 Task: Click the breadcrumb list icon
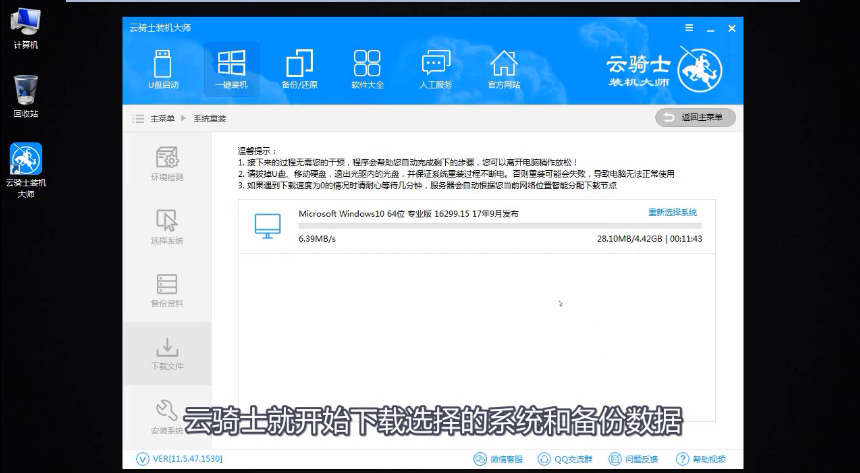coord(138,119)
